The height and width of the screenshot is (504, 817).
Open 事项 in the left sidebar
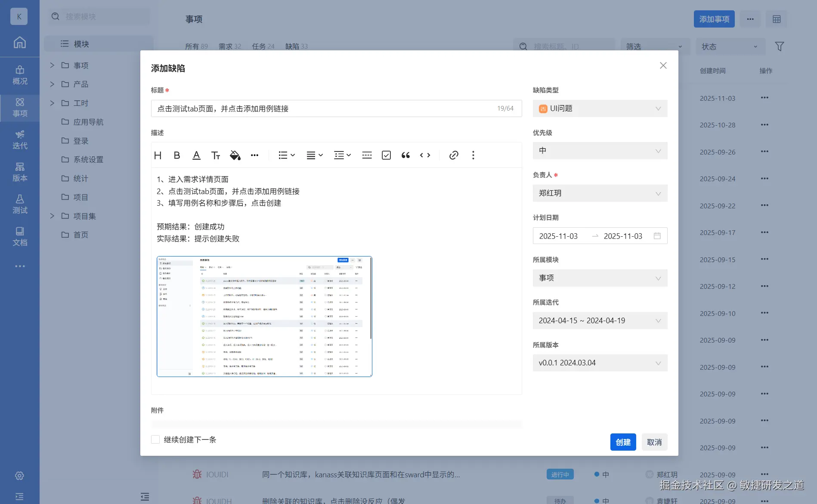point(20,108)
